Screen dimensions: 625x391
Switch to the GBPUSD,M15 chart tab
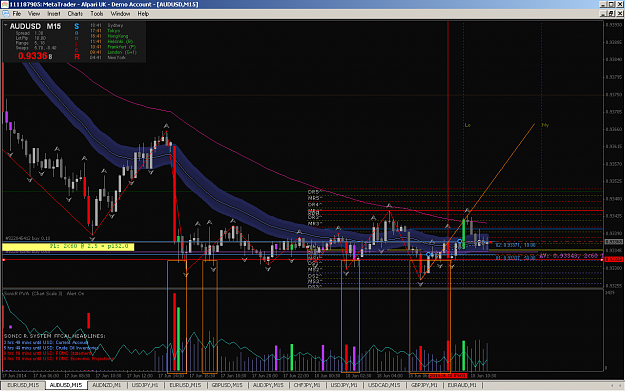[227, 385]
